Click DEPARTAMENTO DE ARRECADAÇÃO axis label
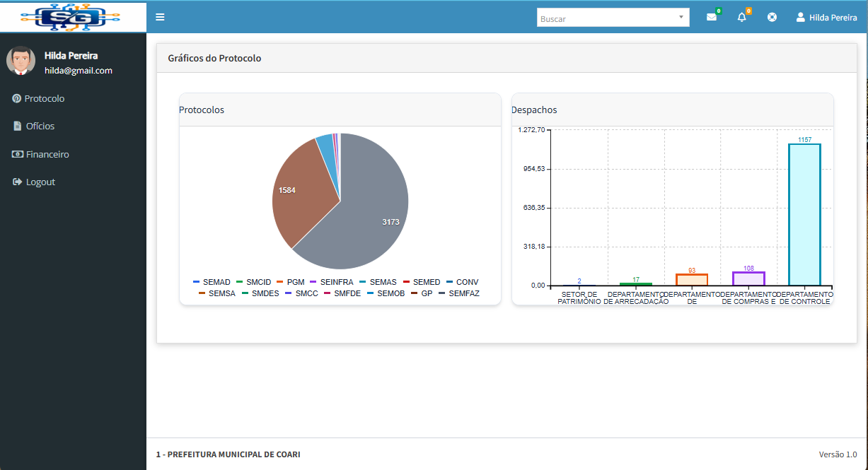This screenshot has height=470, width=868. tap(635, 298)
